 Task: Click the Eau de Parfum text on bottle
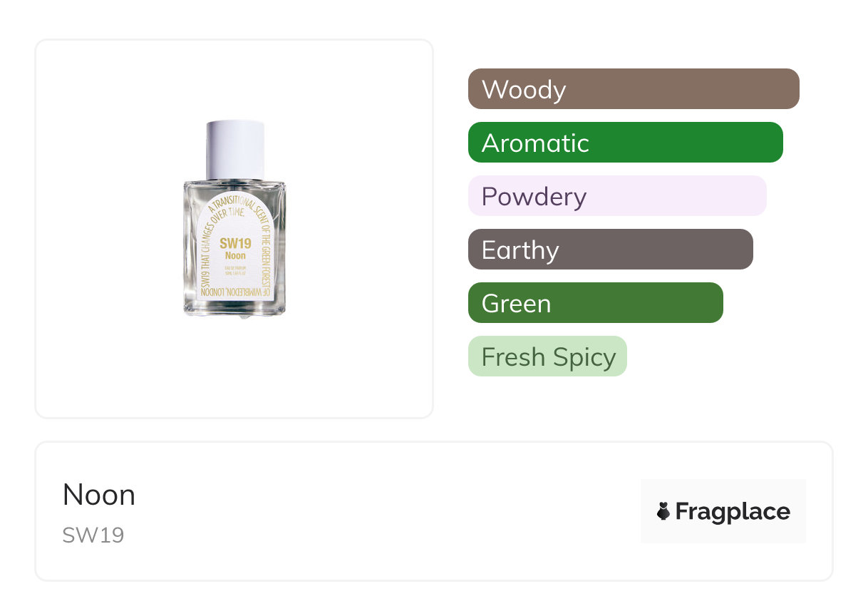coord(235,267)
